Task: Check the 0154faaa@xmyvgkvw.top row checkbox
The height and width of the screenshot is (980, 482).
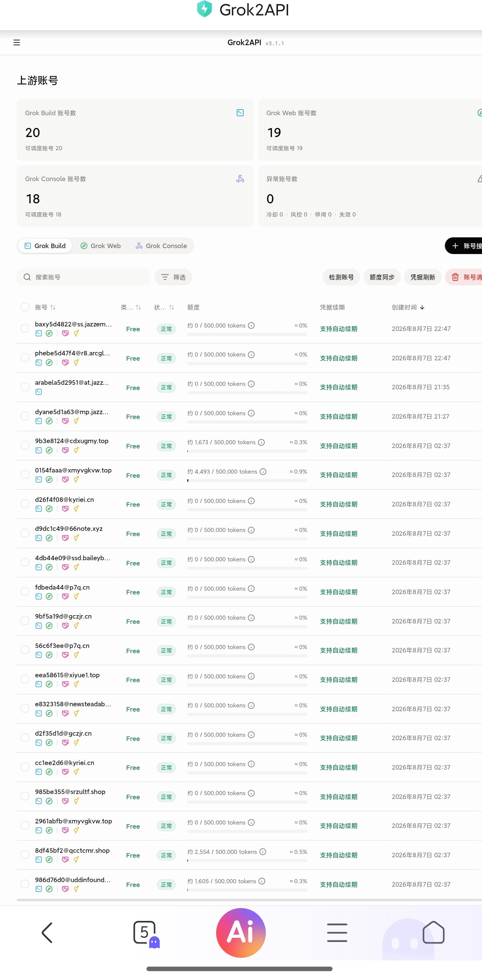Action: [x=25, y=474]
